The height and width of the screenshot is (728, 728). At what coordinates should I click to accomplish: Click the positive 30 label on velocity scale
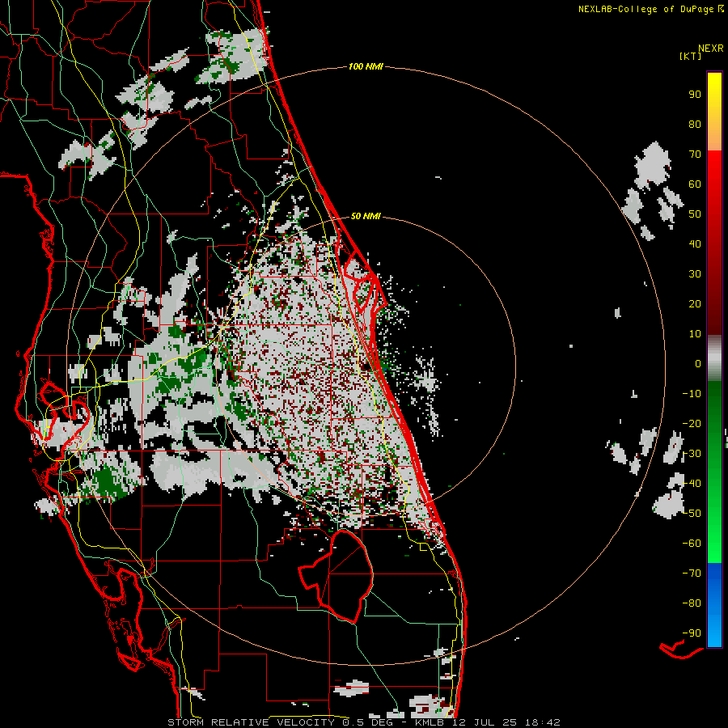tap(695, 274)
